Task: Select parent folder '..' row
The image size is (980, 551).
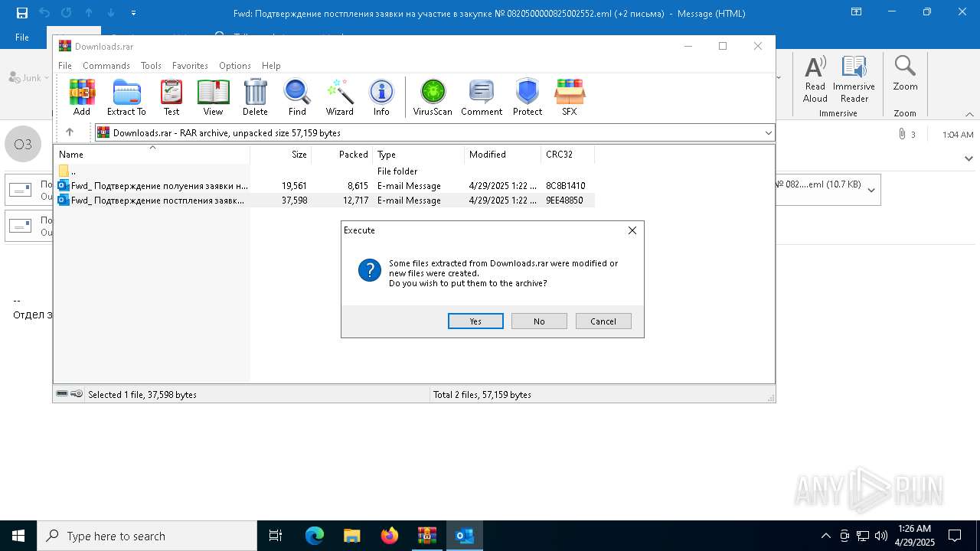Action: [x=325, y=171]
